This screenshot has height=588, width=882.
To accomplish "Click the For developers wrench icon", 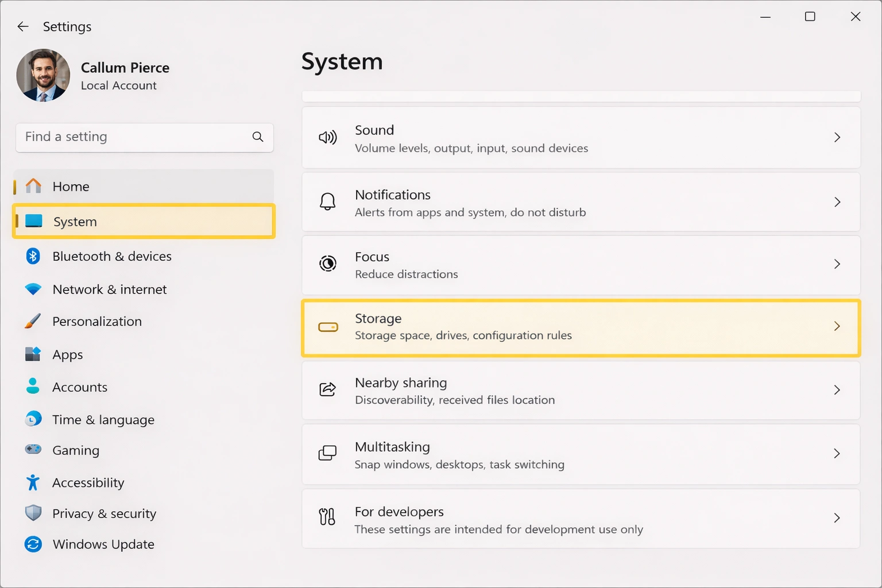I will (327, 517).
